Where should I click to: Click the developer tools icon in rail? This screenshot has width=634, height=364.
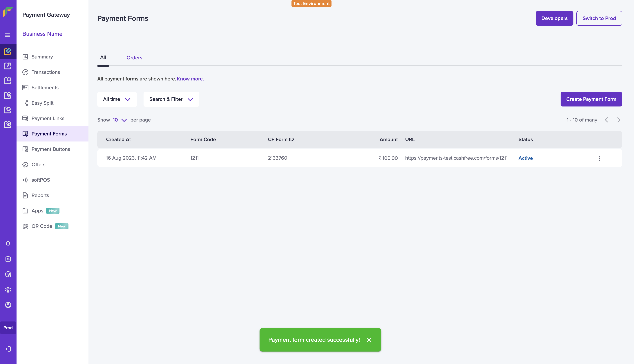[8, 259]
